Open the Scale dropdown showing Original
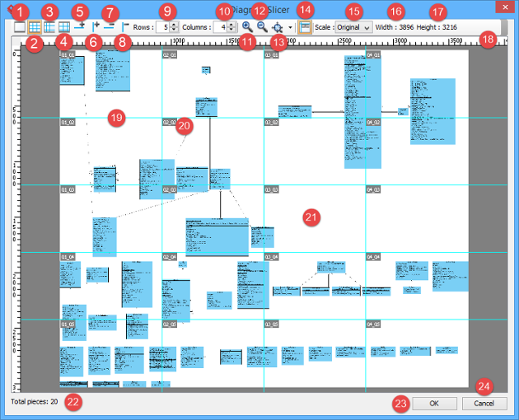This screenshot has height=420, width=519. [x=353, y=27]
